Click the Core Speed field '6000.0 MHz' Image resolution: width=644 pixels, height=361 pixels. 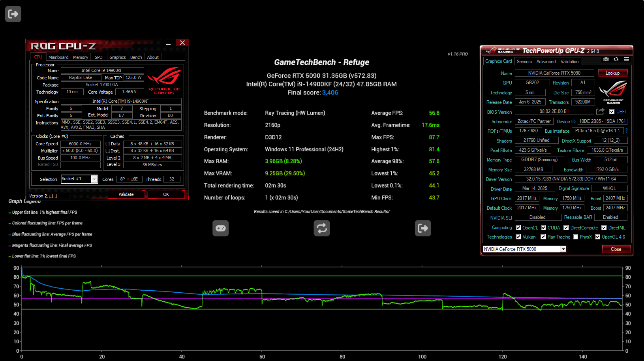click(x=80, y=144)
